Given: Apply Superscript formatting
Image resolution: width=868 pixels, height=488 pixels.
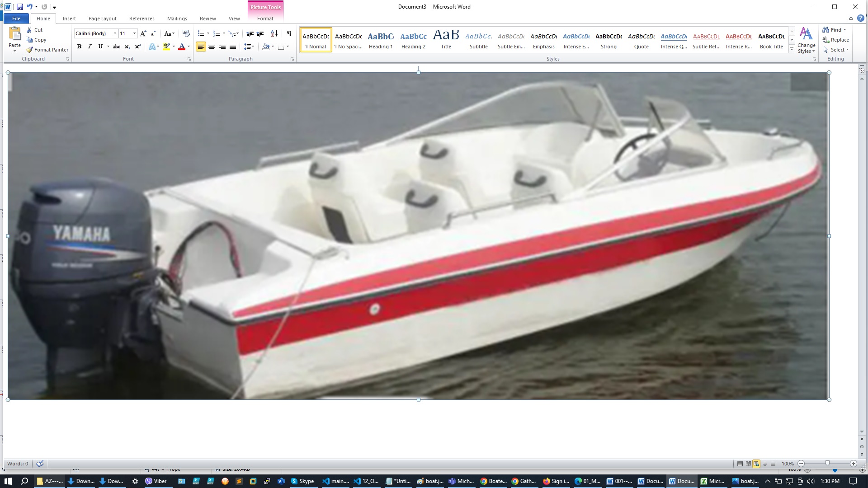Looking at the screenshot, I should [137, 47].
